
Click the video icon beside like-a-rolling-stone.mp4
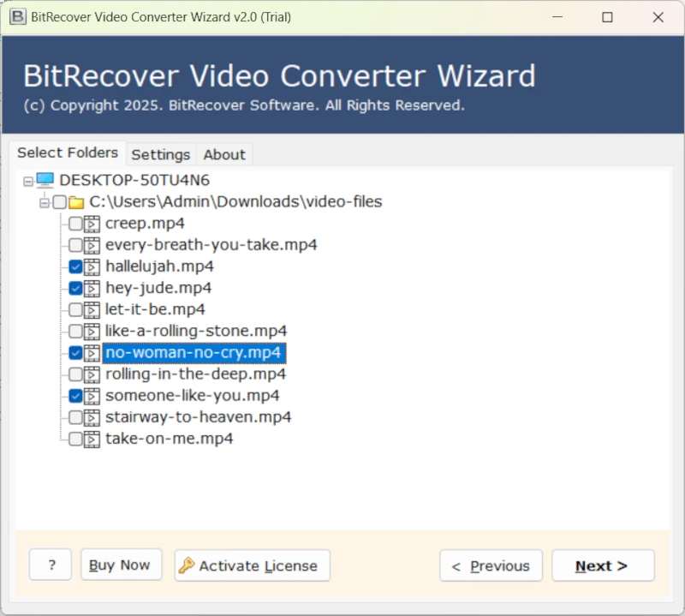click(x=92, y=332)
